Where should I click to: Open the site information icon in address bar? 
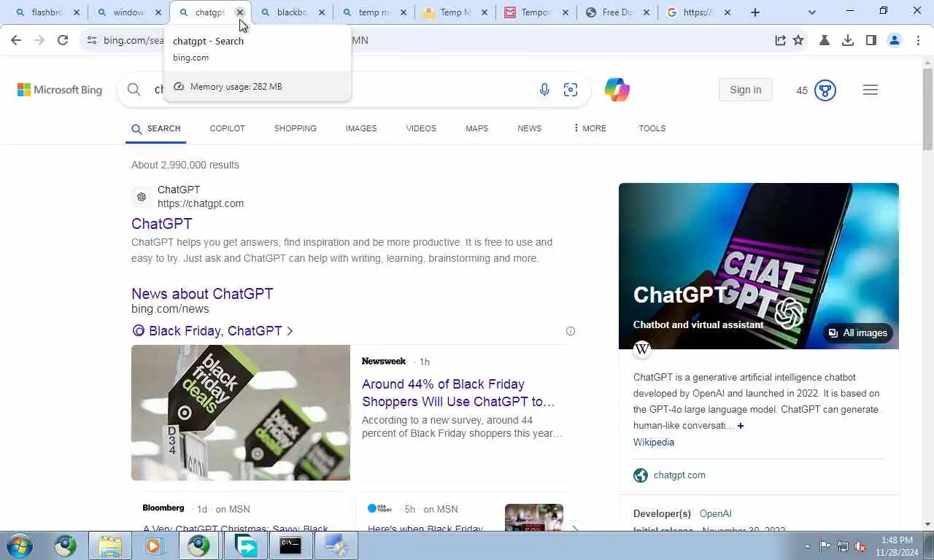[91, 40]
